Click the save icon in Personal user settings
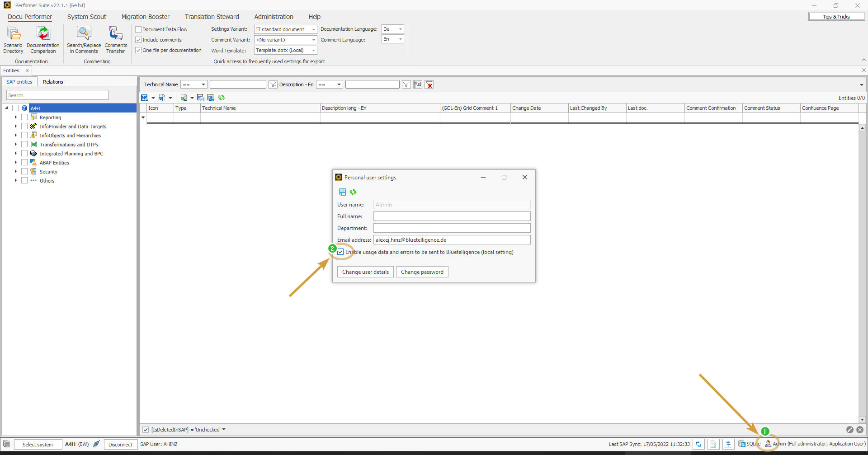This screenshot has height=455, width=868. click(343, 192)
